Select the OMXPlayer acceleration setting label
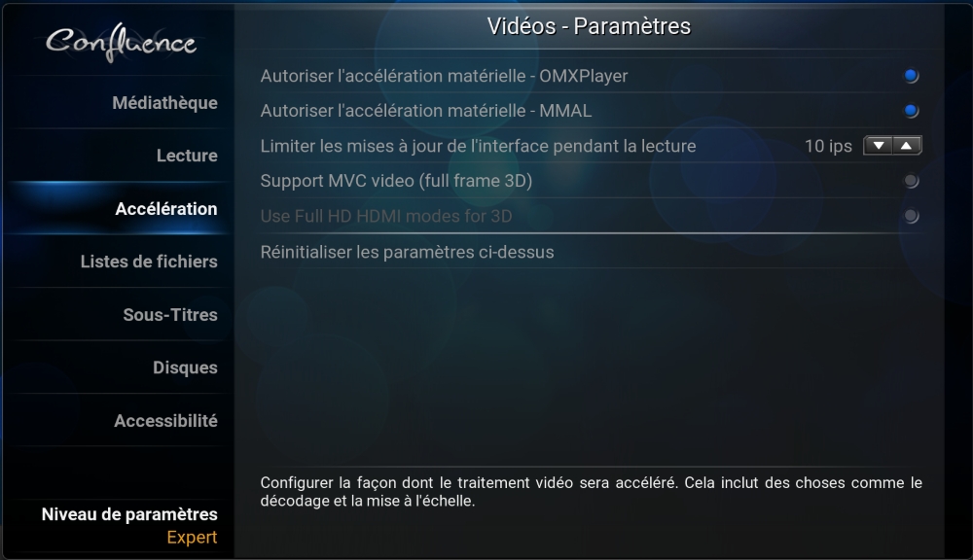 444,76
